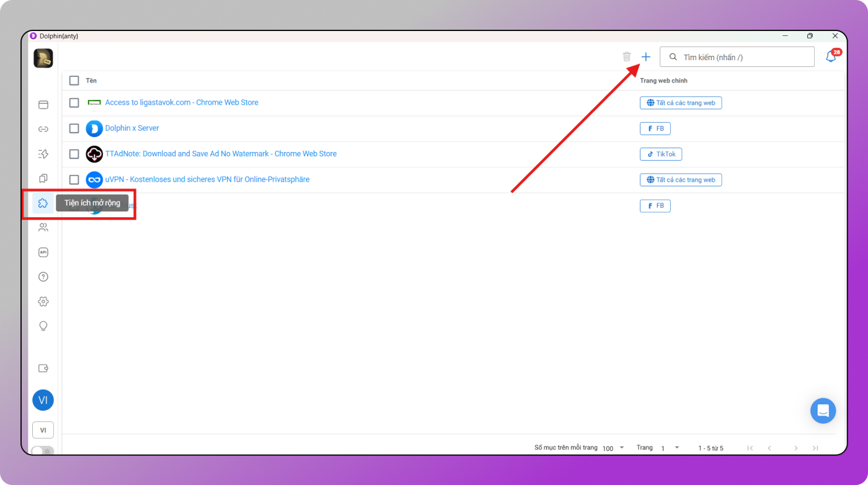The image size is (868, 485).
Task: Open the VI language selector
Action: [x=43, y=430]
